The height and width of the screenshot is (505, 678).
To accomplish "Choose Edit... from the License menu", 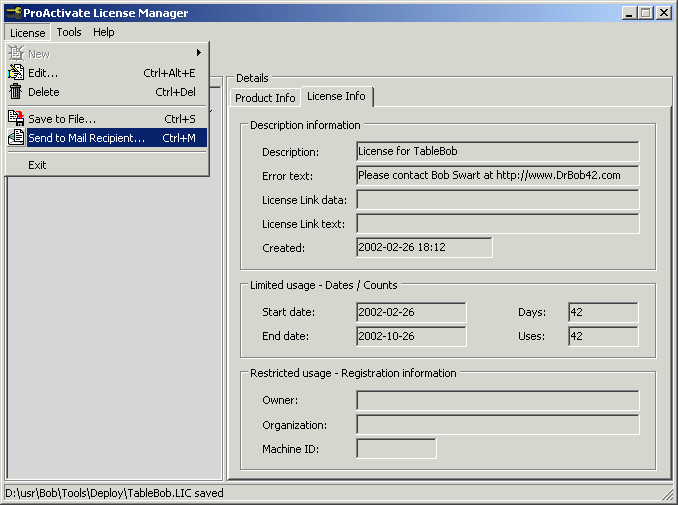I will pos(107,73).
